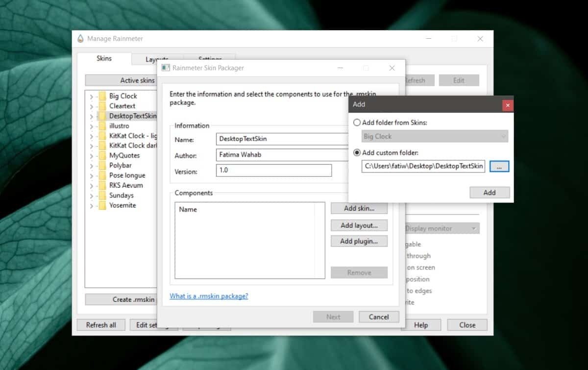Select the Add custom folder option
The height and width of the screenshot is (370, 588).
coord(357,153)
